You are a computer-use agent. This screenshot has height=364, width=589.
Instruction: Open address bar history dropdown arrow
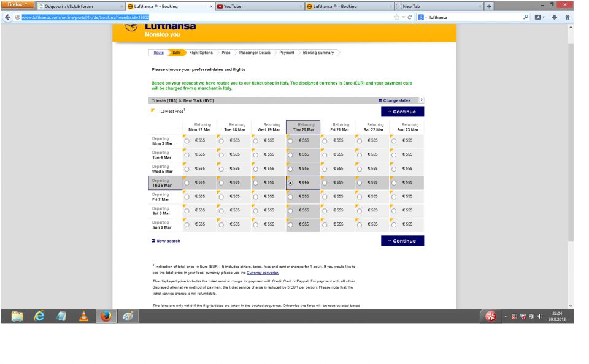coord(404,17)
